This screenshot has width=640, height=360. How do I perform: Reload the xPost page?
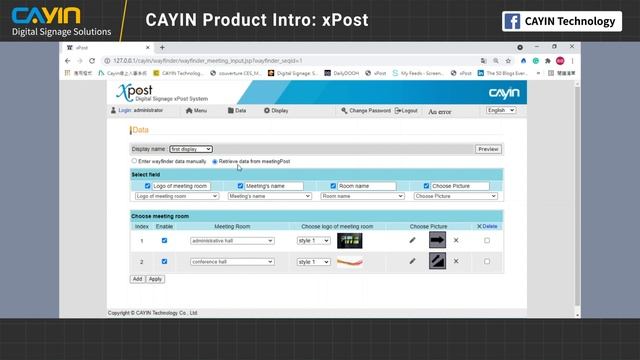pos(92,61)
